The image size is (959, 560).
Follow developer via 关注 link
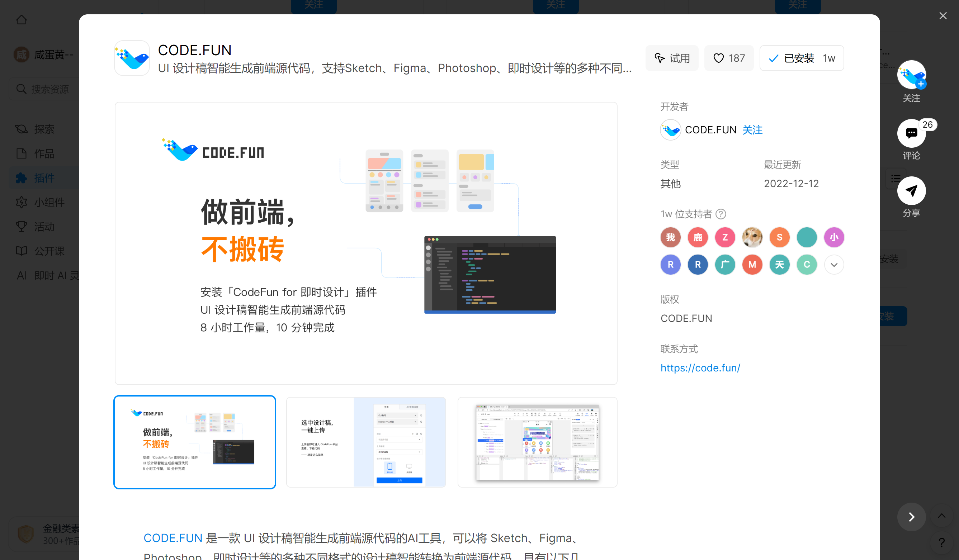click(x=752, y=130)
